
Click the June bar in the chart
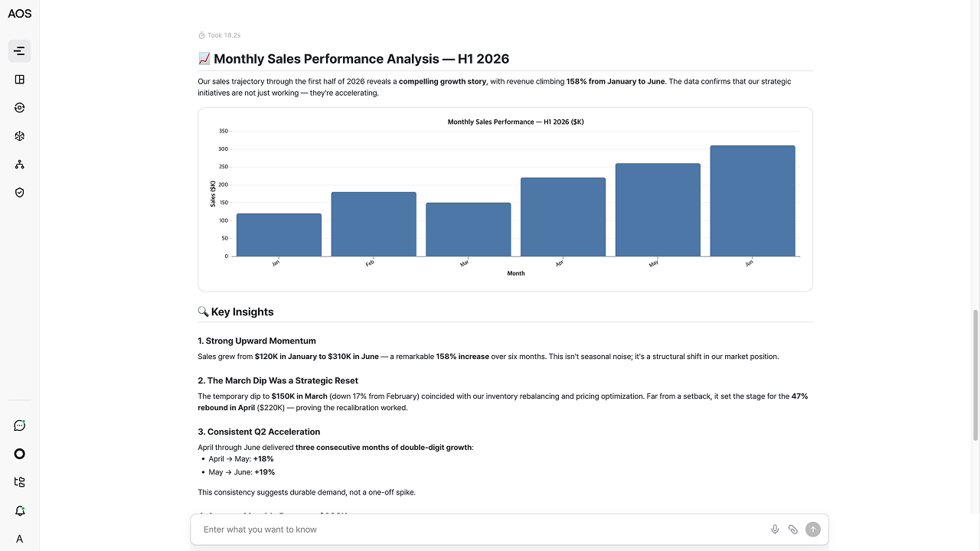pos(753,201)
